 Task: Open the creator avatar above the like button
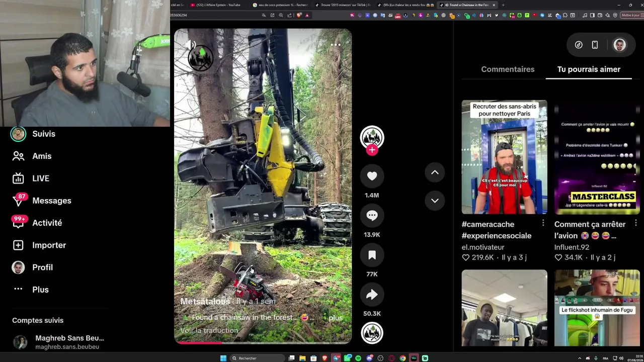[372, 137]
